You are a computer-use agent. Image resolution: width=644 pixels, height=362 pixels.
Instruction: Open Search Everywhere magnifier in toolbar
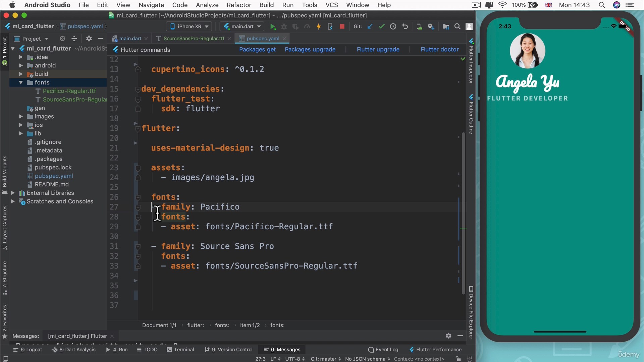(x=457, y=26)
